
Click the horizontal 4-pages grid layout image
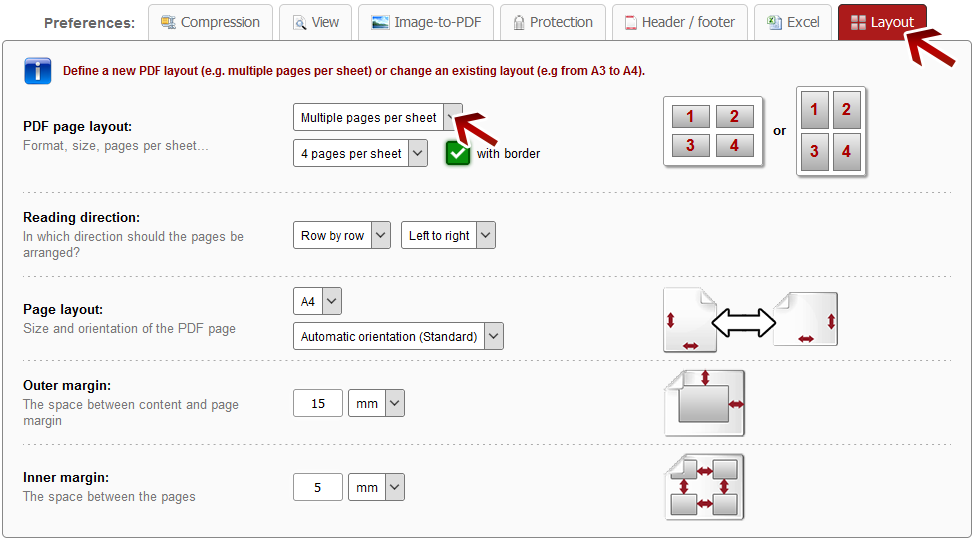[713, 131]
